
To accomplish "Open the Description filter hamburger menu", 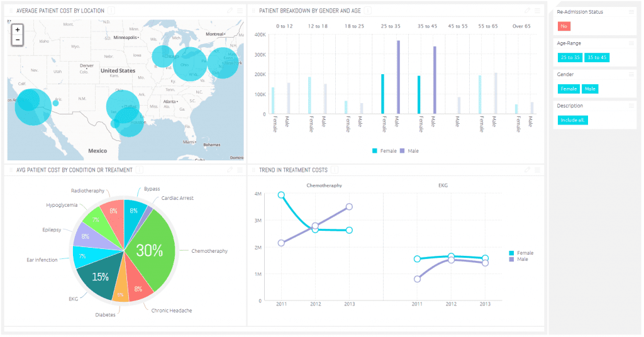I will click(631, 106).
